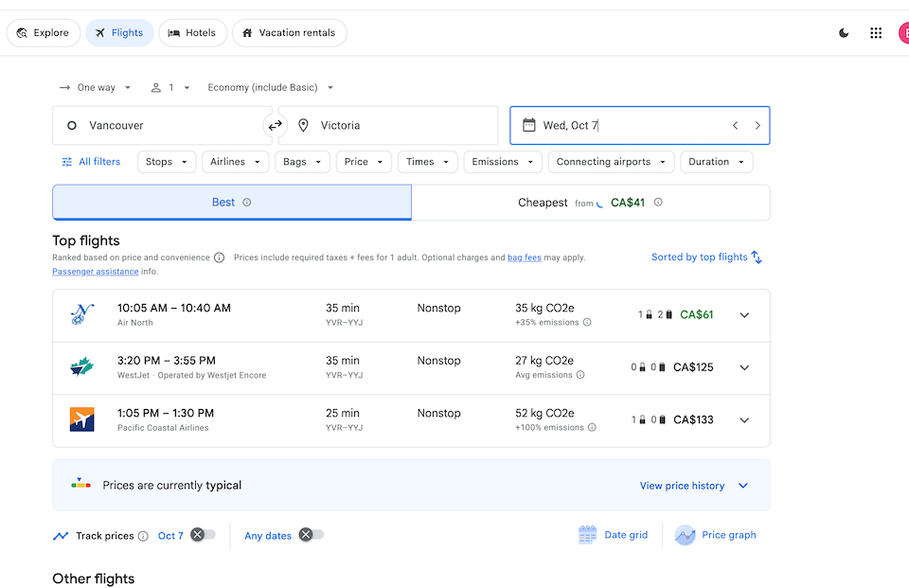Viewport: 909px width, 588px height.
Task: Open the bag fees link
Action: (524, 258)
